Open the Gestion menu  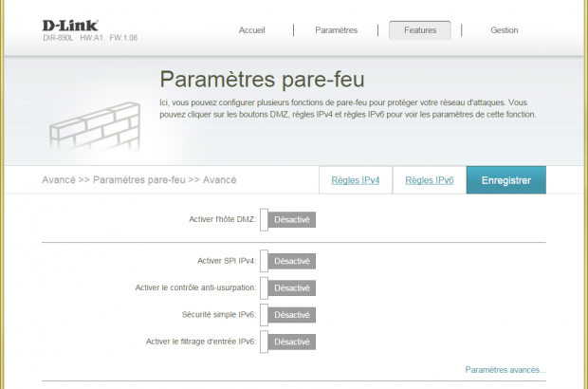tap(504, 30)
